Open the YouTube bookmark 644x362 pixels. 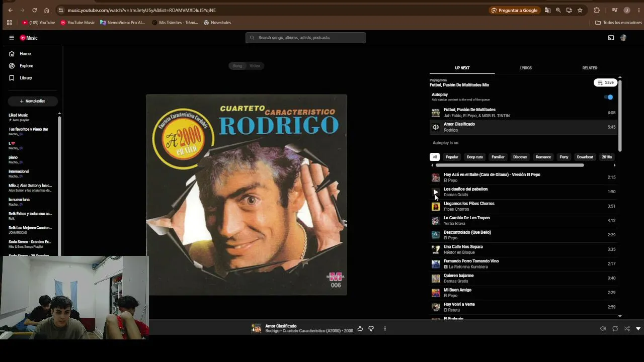(39, 23)
